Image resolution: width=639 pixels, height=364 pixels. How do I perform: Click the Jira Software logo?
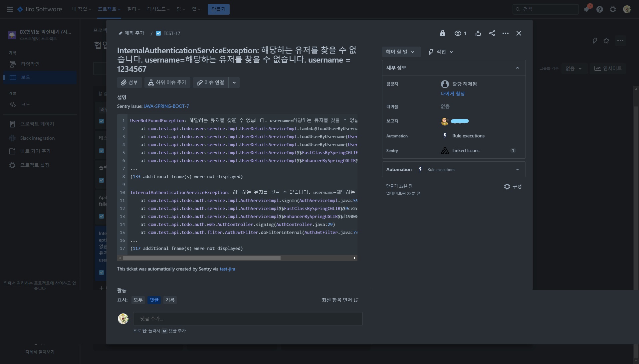pyautogui.click(x=40, y=9)
